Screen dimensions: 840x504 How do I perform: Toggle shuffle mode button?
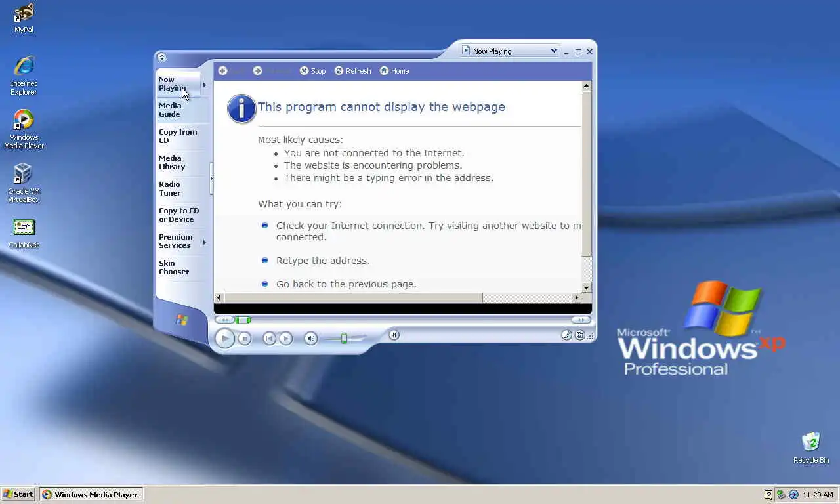coord(394,335)
